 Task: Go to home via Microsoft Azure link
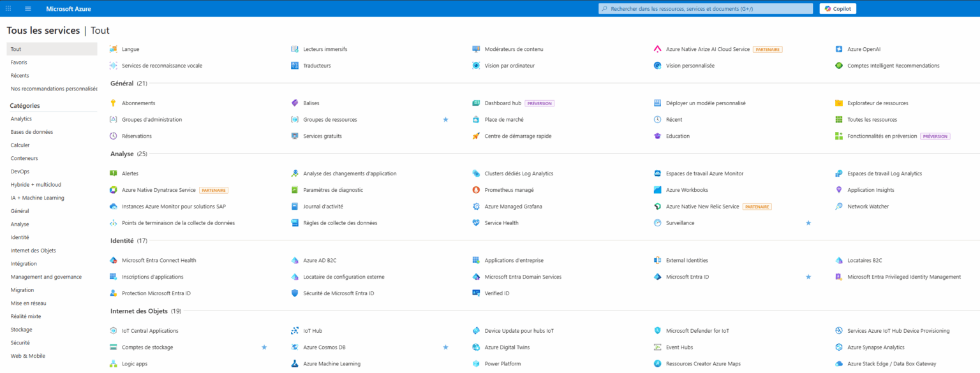68,8
